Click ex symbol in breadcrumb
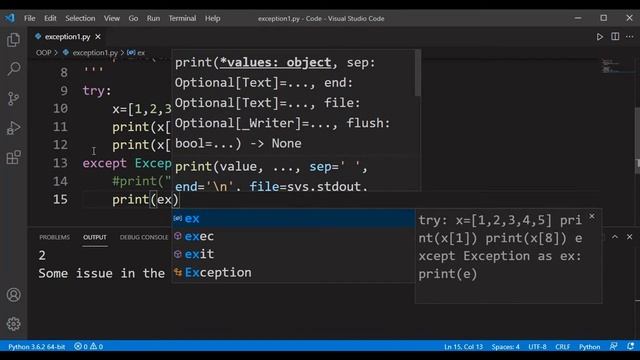 tap(141, 53)
